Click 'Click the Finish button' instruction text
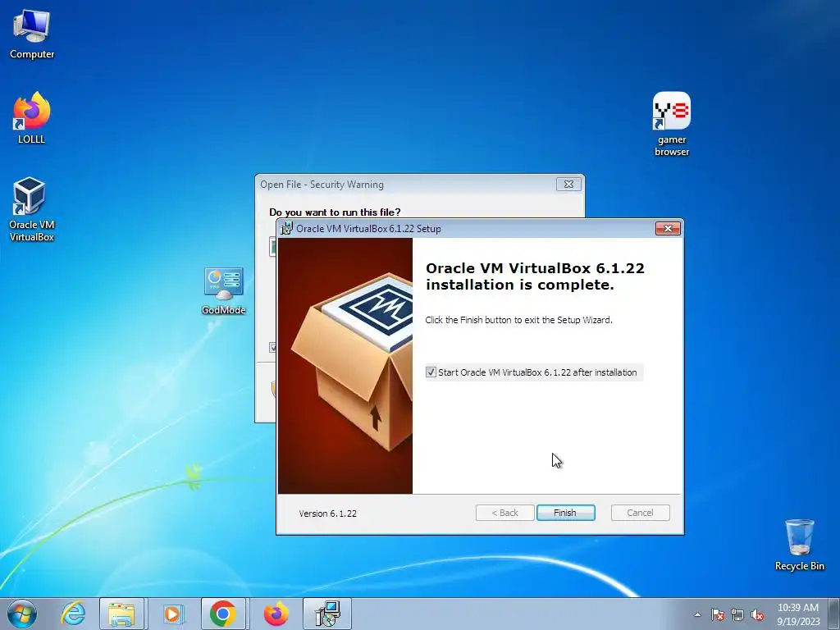The width and height of the screenshot is (840, 630). click(518, 320)
